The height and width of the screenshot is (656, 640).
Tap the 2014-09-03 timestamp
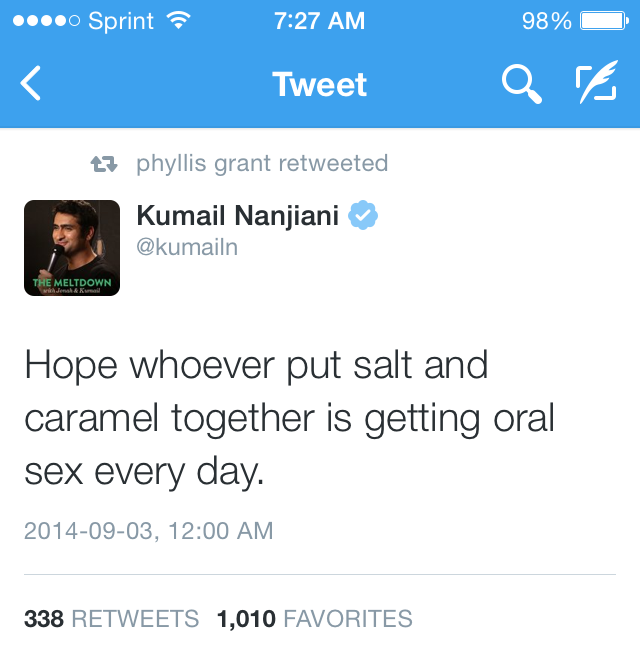pyautogui.click(x=148, y=530)
